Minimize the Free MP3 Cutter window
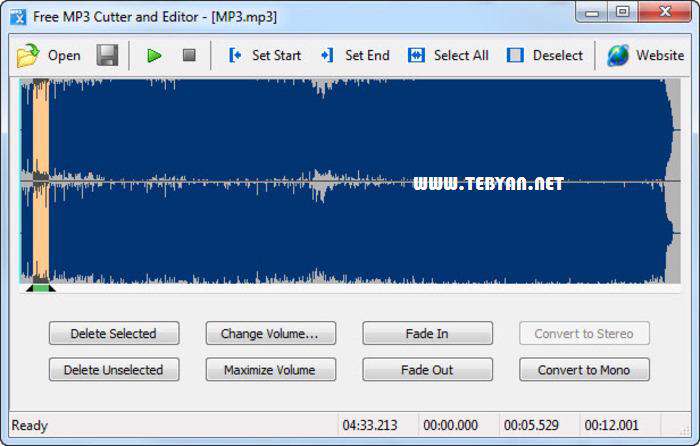 click(592, 13)
